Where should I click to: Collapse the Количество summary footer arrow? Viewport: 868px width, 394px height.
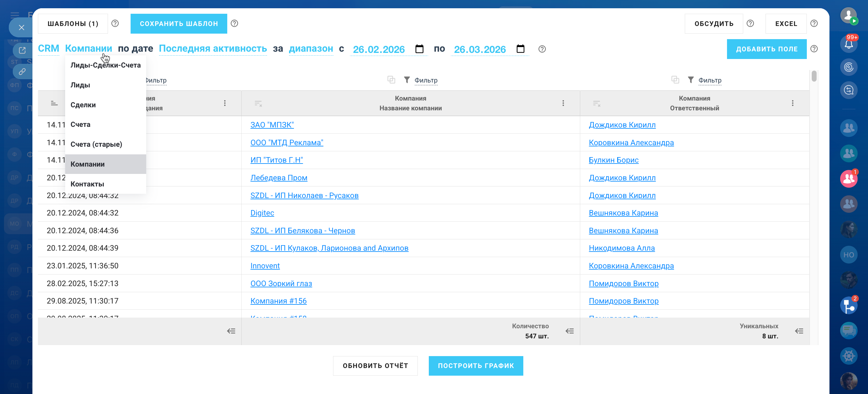click(x=569, y=331)
